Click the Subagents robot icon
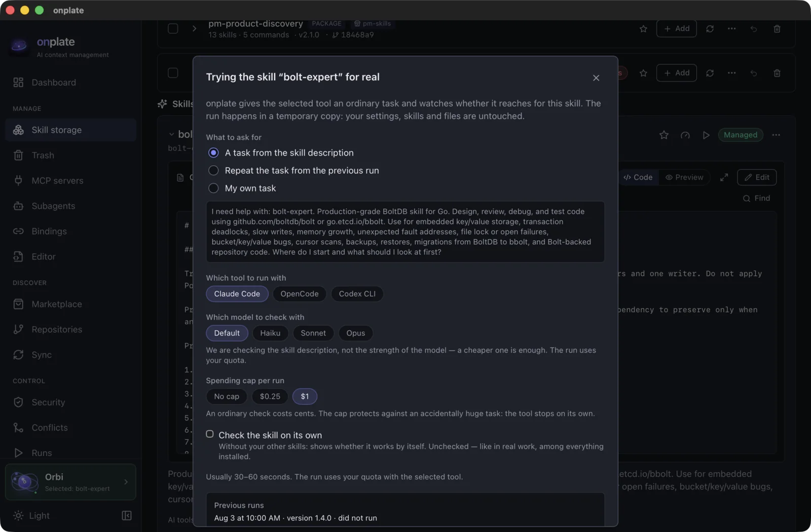Image resolution: width=811 pixels, height=532 pixels. 18,206
